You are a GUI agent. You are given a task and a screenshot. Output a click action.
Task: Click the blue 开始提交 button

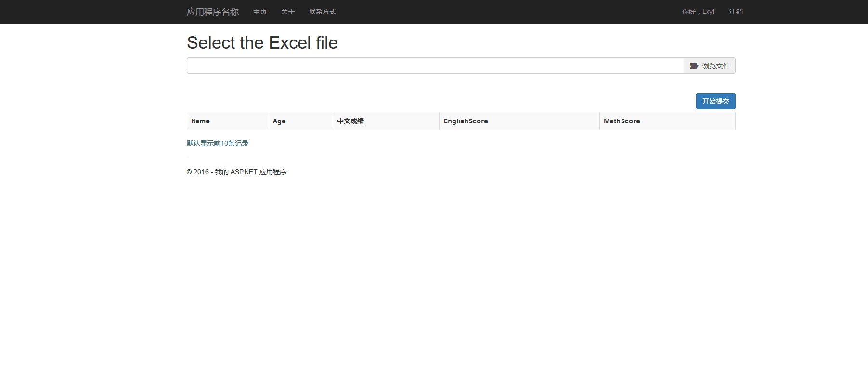tap(715, 101)
